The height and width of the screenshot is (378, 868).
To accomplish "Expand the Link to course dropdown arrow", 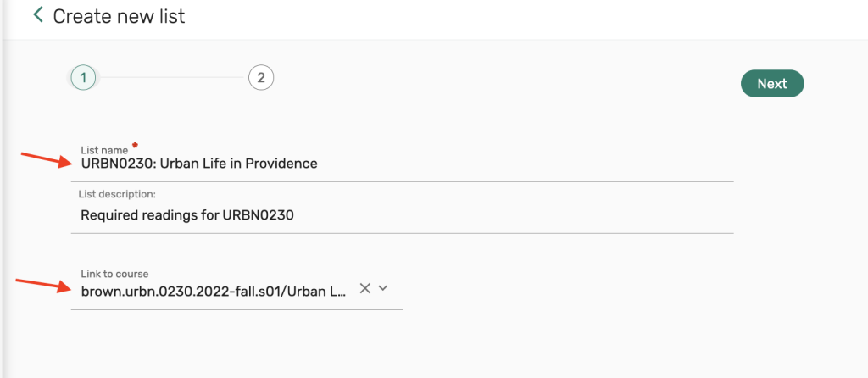I will [383, 289].
